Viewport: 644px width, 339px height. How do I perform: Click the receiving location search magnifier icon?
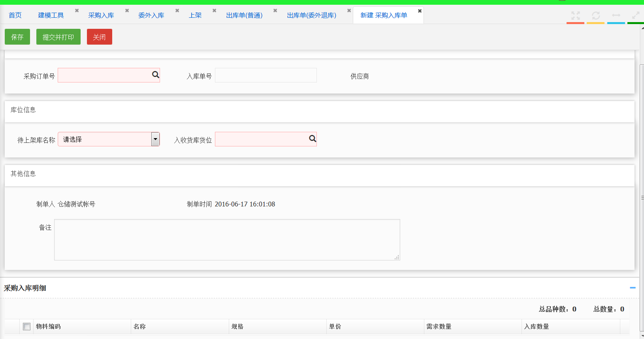point(313,139)
